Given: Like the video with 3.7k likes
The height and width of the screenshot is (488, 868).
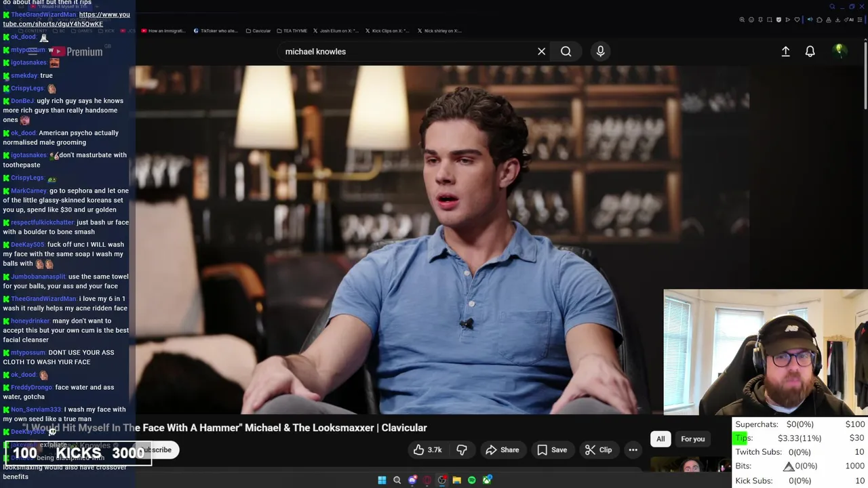Looking at the screenshot, I should click(427, 450).
